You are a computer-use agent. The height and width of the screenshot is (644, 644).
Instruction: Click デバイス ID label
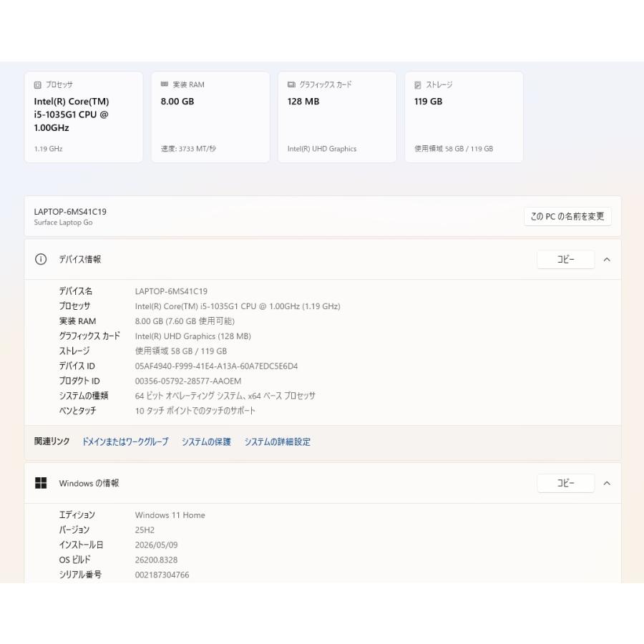coord(77,366)
